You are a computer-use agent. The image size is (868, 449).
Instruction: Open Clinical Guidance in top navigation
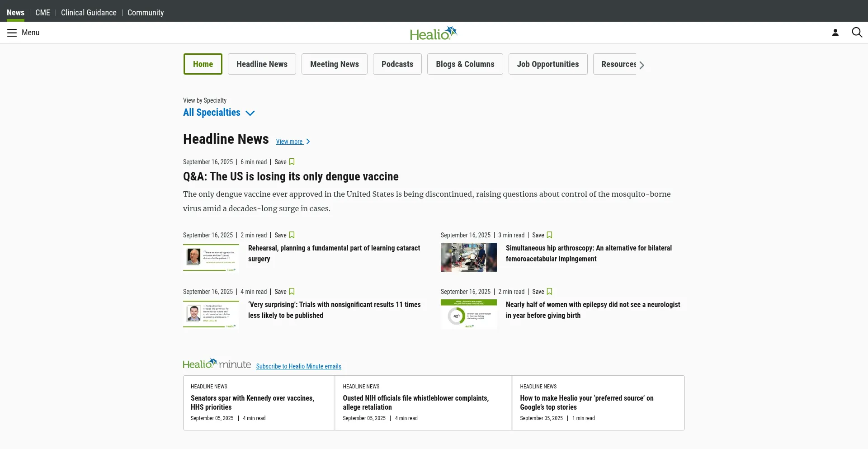tap(89, 13)
